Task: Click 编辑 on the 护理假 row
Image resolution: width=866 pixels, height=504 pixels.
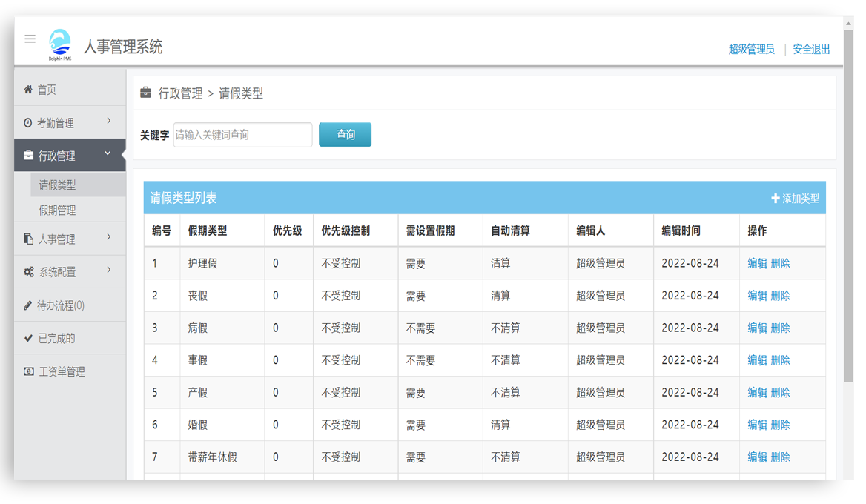Action: 758,262
